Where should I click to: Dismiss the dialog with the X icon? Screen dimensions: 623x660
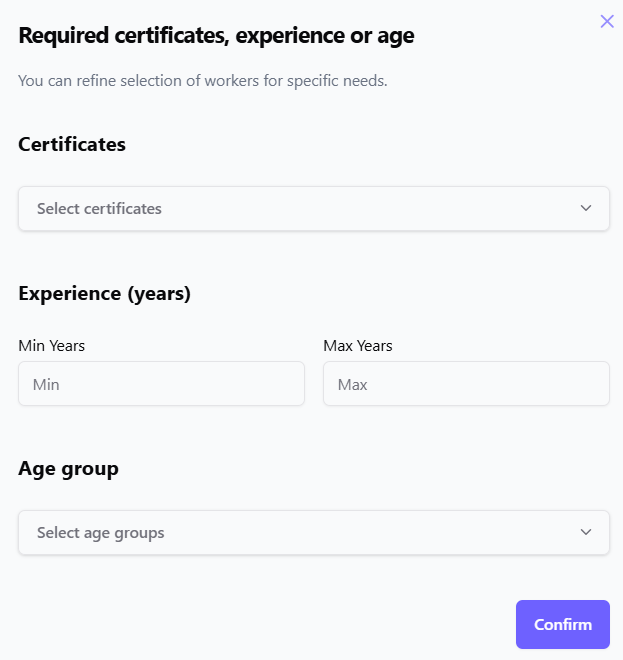(607, 21)
